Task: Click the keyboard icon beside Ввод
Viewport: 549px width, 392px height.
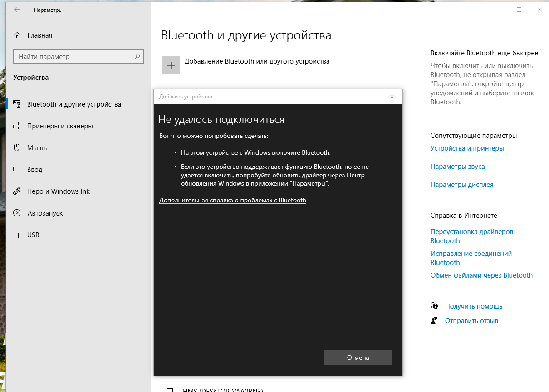Action: pyautogui.click(x=17, y=170)
